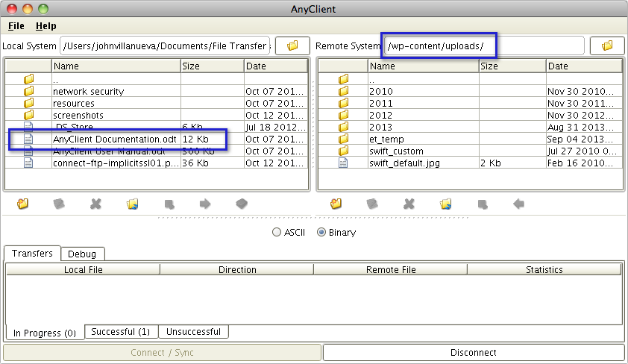This screenshot has width=628, height=364.
Task: Click the Connect / Sync button
Action: 162,352
